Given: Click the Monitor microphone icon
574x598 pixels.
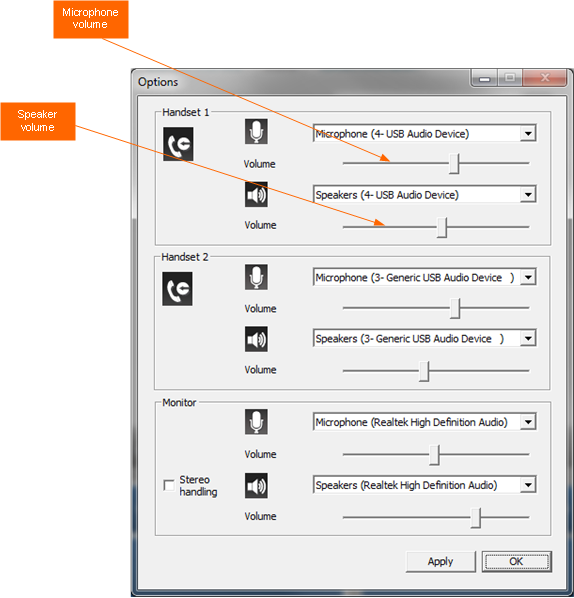Looking at the screenshot, I should click(x=256, y=422).
